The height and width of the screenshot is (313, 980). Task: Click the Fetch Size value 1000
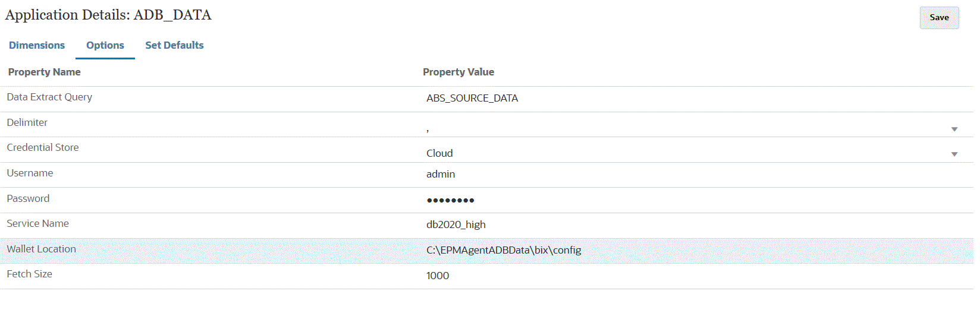click(x=438, y=276)
